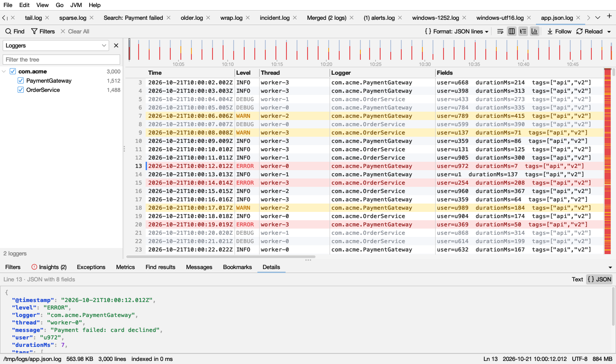
Task: Toggle word wrap in the log toolbar
Action: pos(500,31)
